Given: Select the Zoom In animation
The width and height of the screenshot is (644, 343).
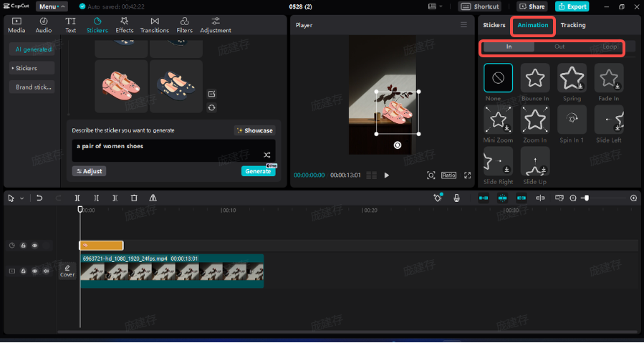Looking at the screenshot, I should pos(535,124).
